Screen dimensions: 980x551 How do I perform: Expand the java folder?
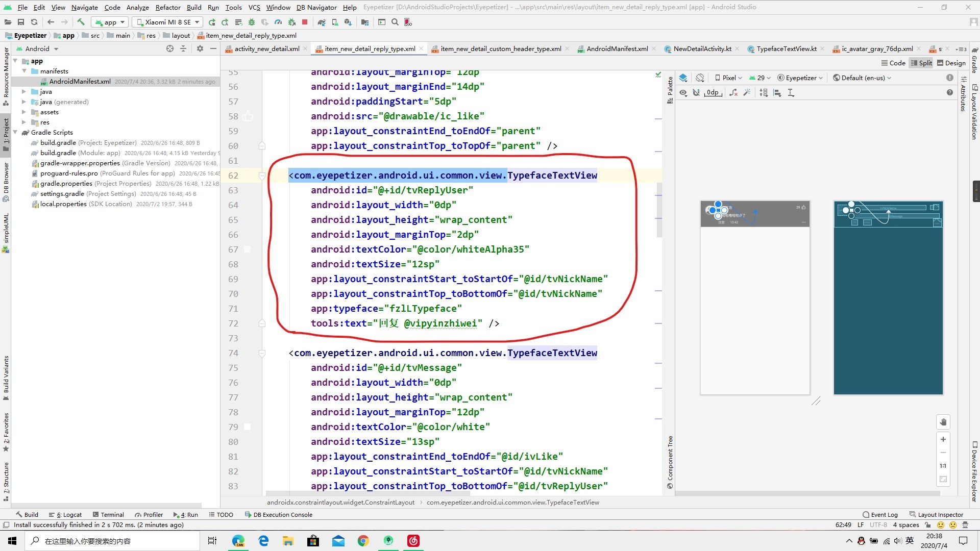click(24, 92)
